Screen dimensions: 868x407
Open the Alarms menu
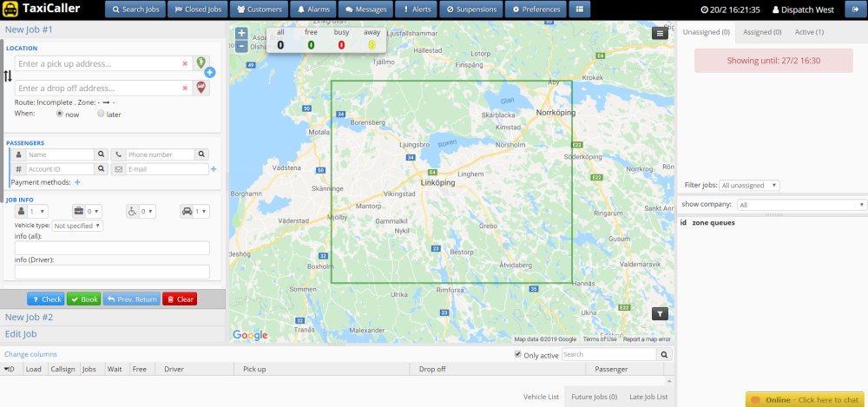pos(313,10)
